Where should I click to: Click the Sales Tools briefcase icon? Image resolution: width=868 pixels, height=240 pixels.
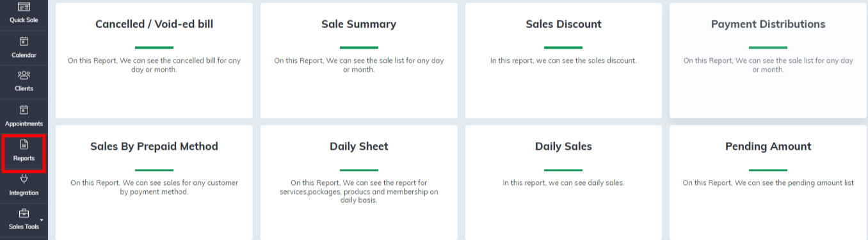(24, 213)
